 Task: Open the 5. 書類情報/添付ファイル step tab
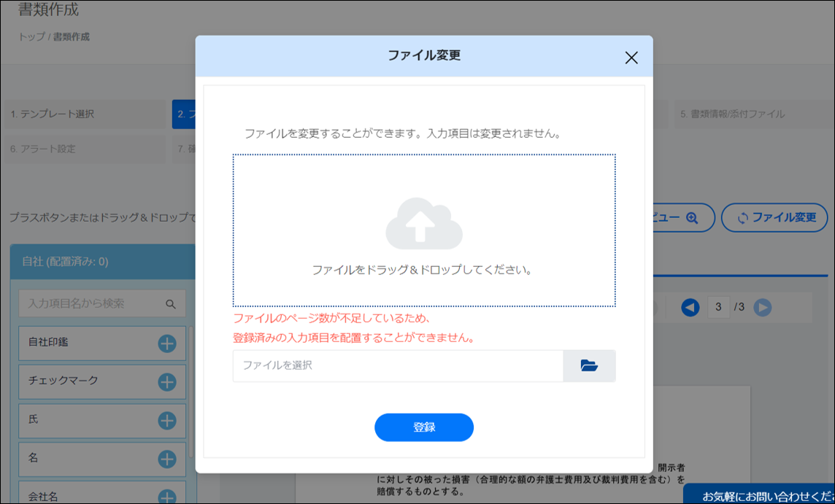click(x=752, y=115)
